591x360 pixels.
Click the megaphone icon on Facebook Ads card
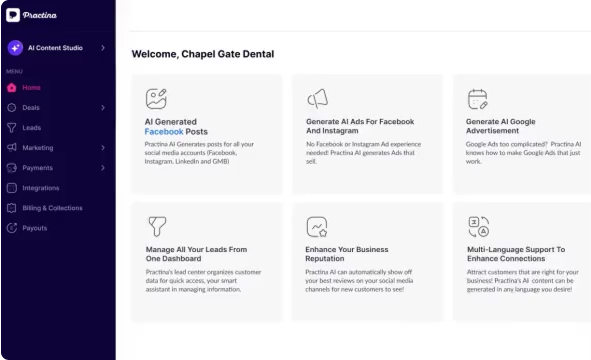click(x=318, y=99)
